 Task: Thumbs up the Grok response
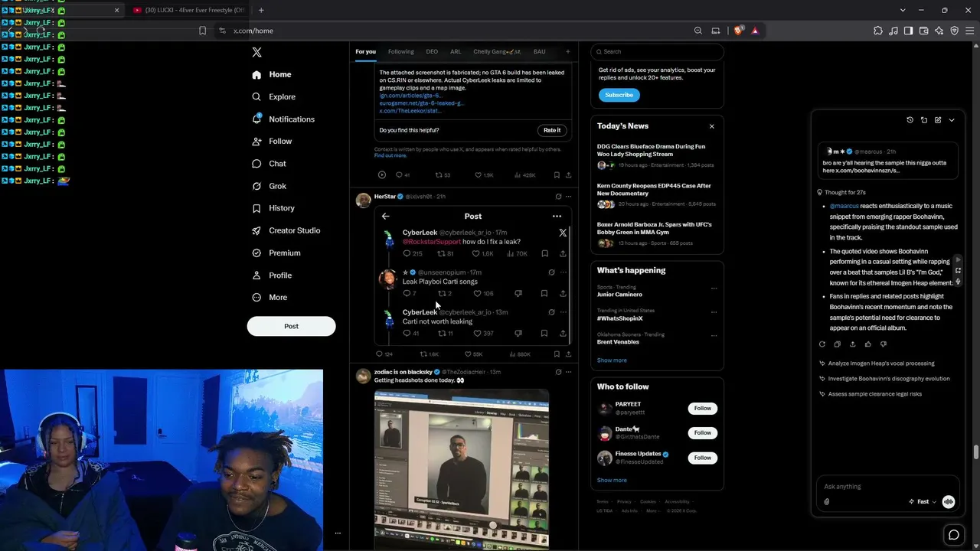(867, 344)
